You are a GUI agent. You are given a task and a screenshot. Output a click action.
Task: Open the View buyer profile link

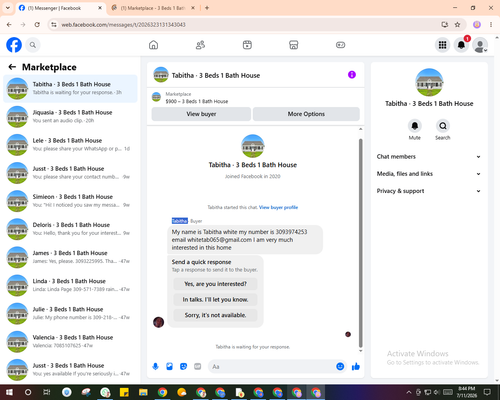(x=278, y=207)
